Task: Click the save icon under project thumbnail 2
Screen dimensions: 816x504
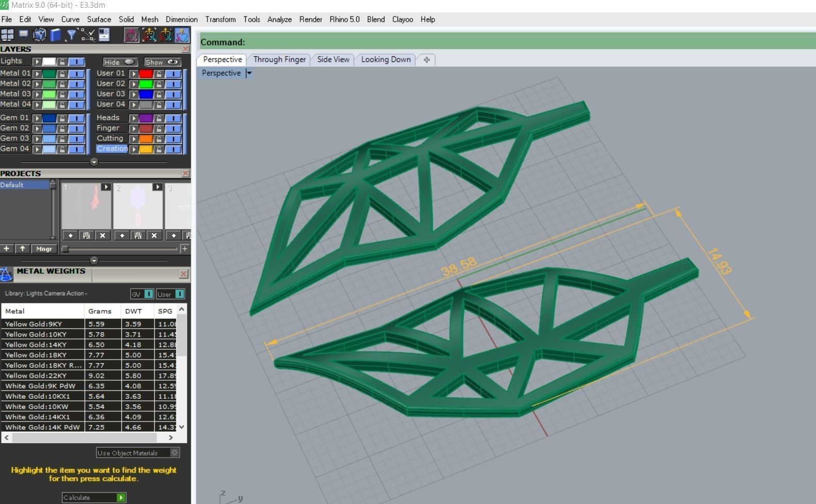Action: [x=138, y=235]
